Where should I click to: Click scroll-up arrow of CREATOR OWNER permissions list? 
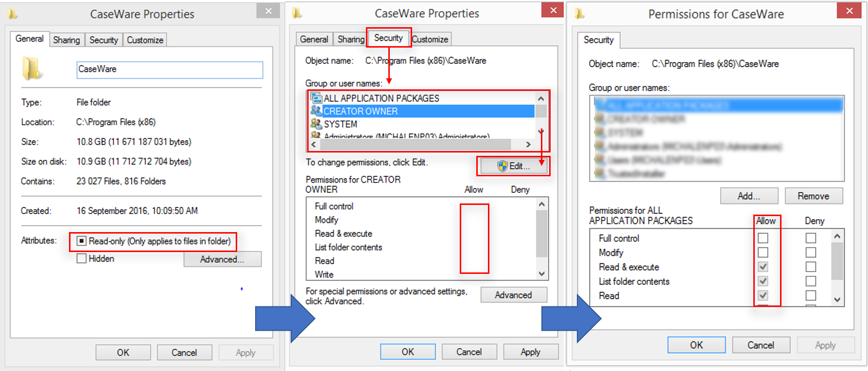(x=542, y=204)
